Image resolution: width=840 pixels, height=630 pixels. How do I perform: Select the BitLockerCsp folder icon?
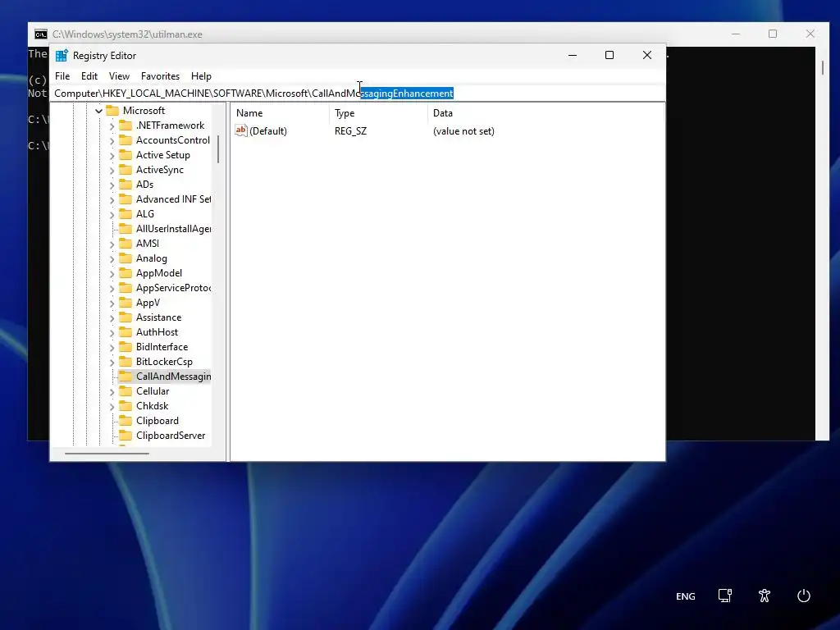pyautogui.click(x=126, y=362)
